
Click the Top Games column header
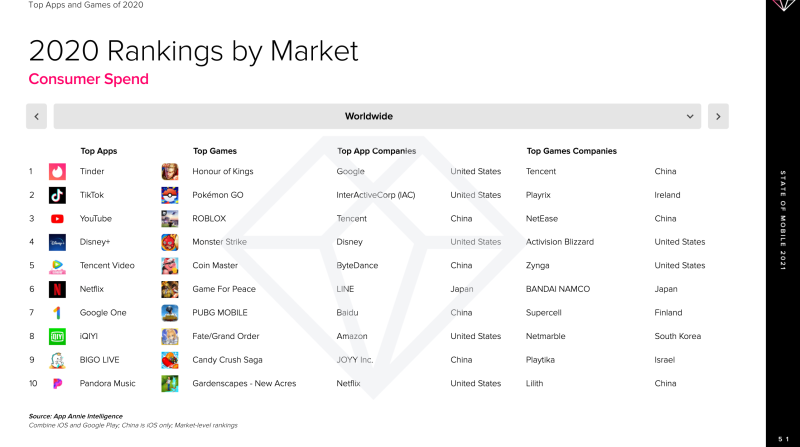215,151
